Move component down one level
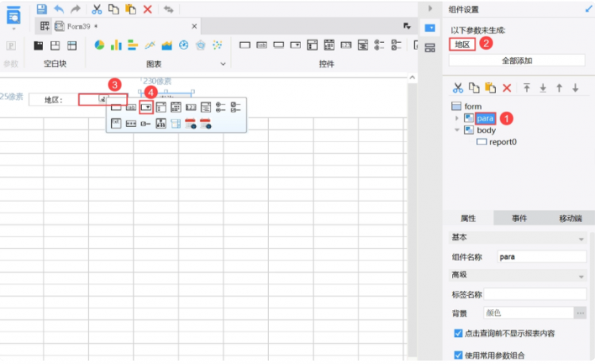The height and width of the screenshot is (364, 595). 576,88
